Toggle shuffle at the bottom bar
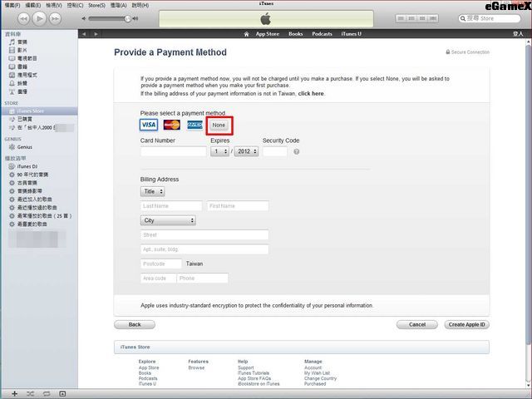This screenshot has height=399, width=532. click(31, 393)
